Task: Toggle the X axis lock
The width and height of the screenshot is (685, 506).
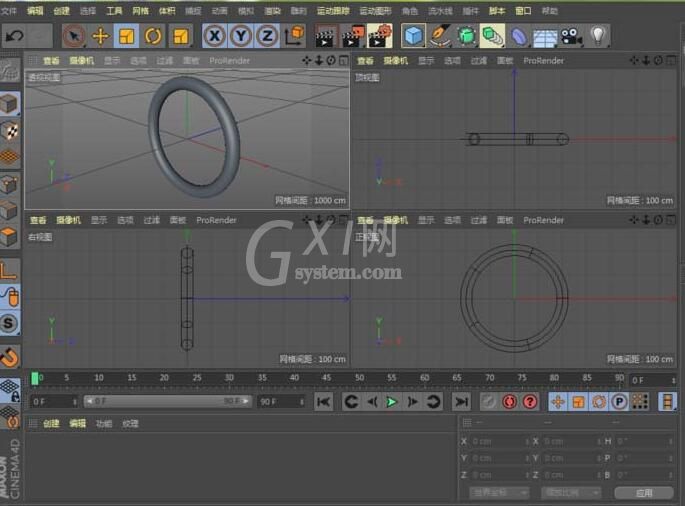Action: (214, 35)
